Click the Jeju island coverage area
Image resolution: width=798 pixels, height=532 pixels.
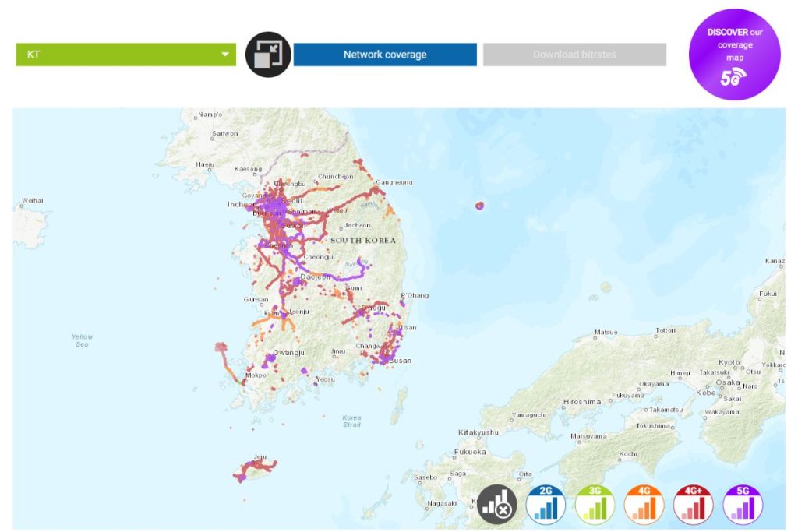tap(256, 469)
